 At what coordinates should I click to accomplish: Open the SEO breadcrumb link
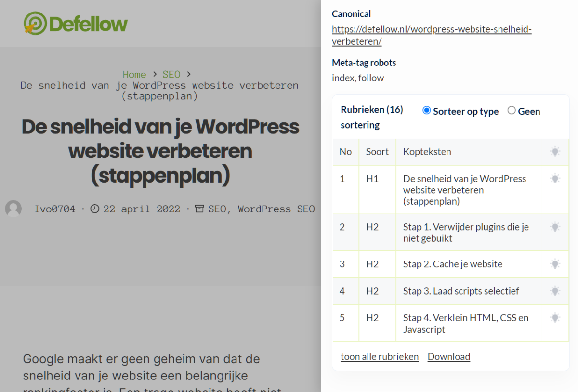[171, 74]
